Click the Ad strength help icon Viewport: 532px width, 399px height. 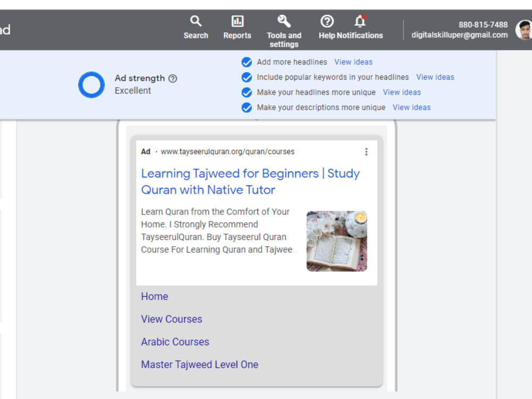coord(172,78)
